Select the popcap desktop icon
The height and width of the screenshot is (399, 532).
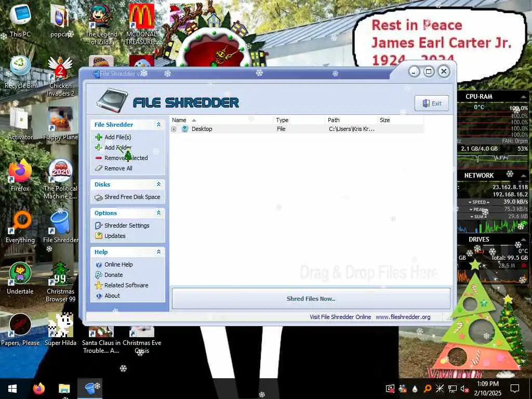click(60, 21)
